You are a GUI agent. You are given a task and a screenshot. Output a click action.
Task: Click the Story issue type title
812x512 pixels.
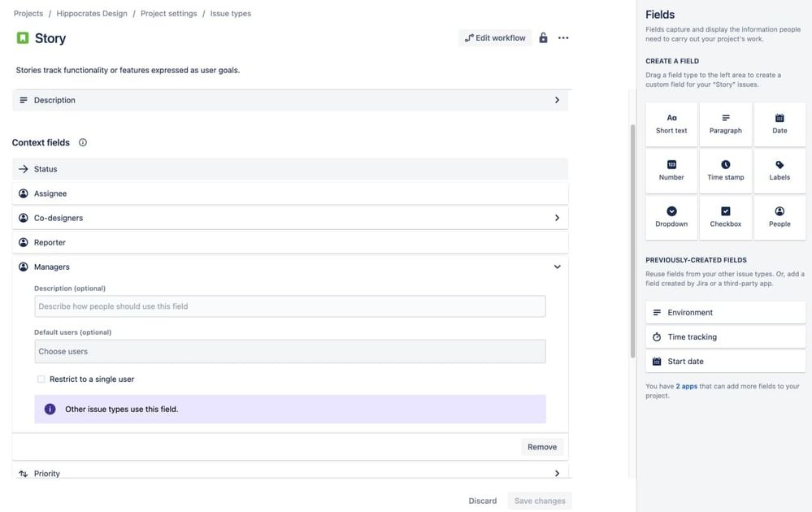(x=50, y=38)
